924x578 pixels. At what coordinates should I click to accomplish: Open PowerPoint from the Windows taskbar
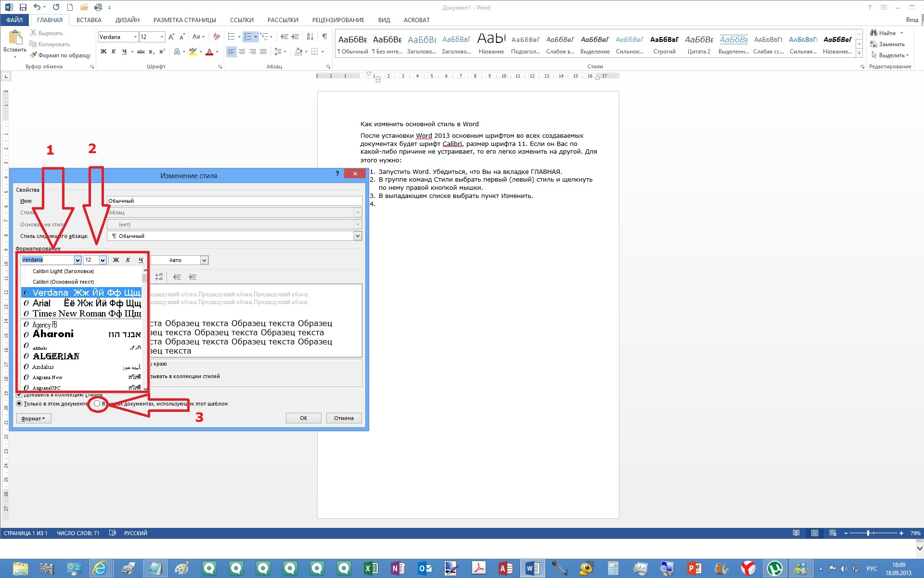pos(694,568)
